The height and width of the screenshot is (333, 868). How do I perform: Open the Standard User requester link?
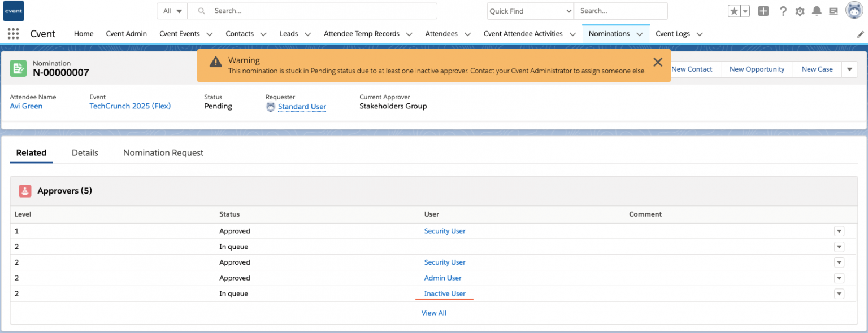coord(302,107)
